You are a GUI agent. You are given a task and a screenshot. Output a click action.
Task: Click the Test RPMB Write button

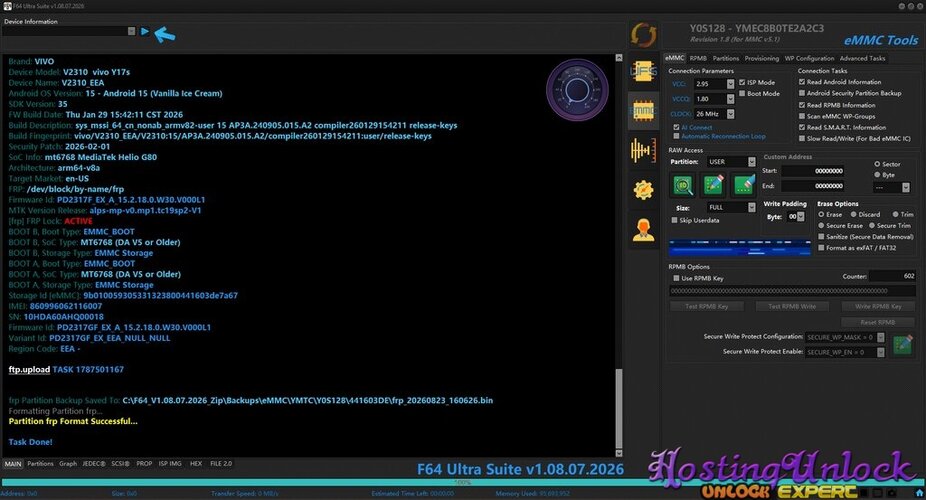792,306
